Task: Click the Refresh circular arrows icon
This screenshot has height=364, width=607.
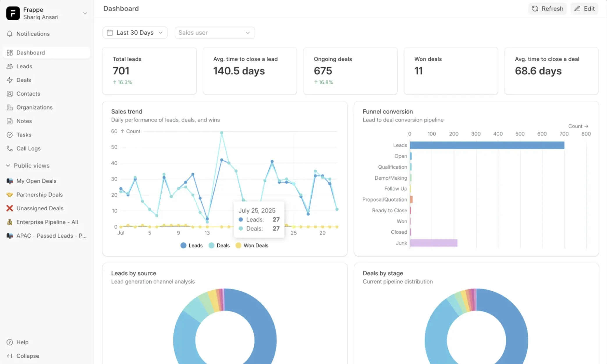Action: pos(535,9)
